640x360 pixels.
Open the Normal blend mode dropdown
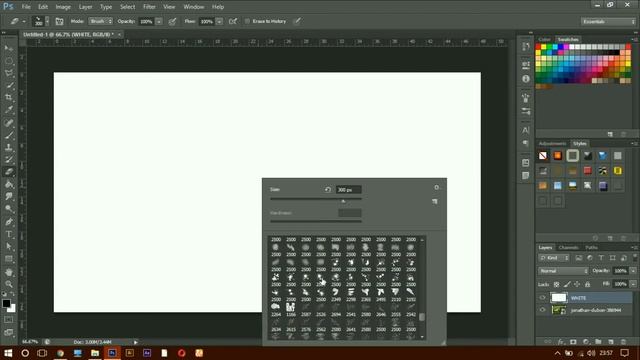click(563, 271)
